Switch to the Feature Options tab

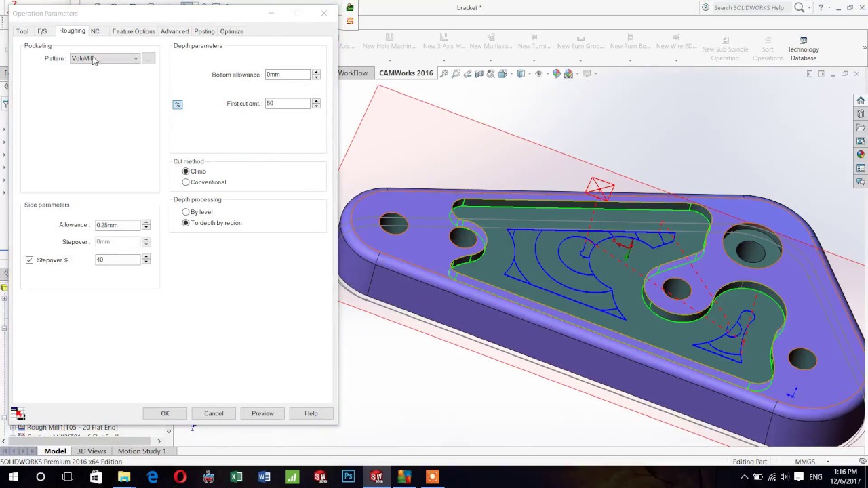tap(134, 31)
